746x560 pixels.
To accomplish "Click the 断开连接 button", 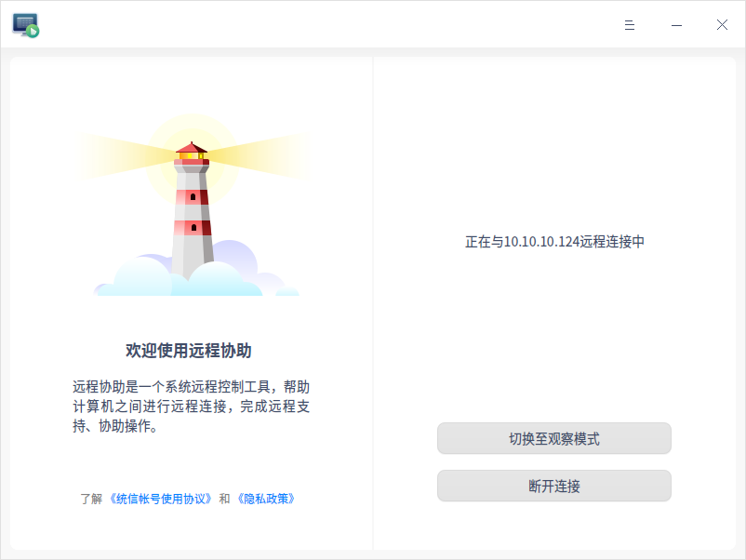I will [x=554, y=486].
